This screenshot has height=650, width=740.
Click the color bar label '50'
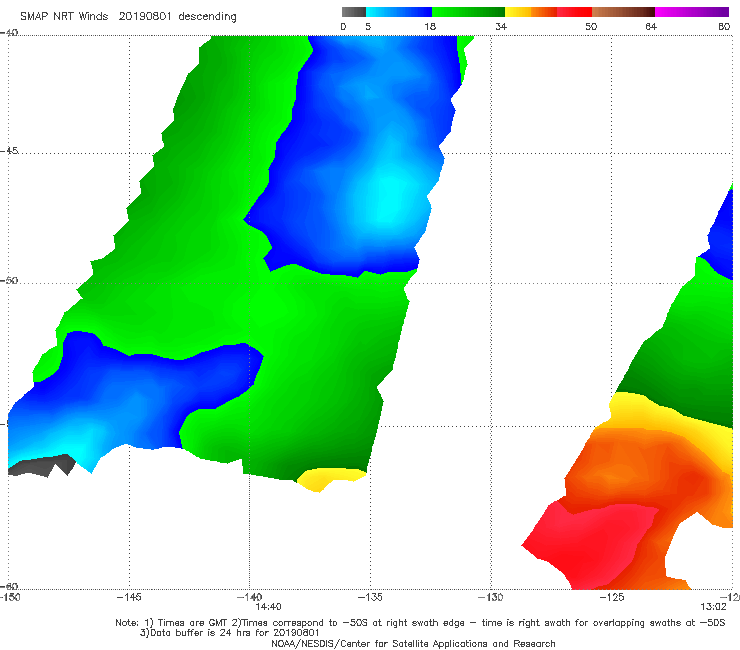click(x=591, y=27)
